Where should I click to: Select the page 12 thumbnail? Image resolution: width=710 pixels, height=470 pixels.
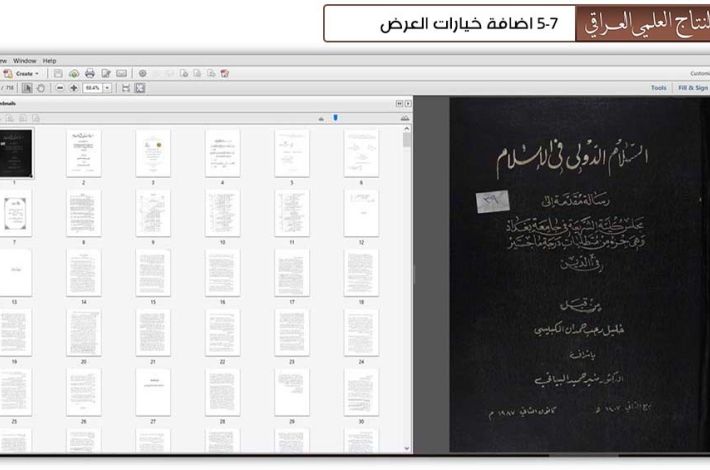point(361,213)
